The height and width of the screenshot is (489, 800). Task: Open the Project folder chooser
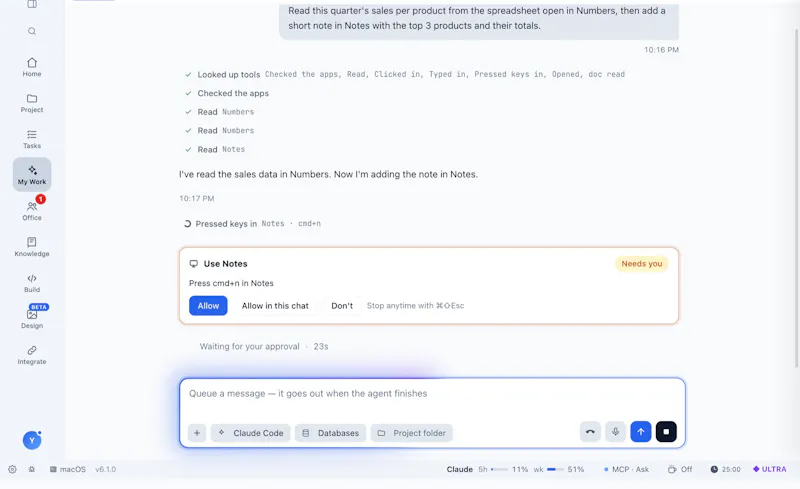412,433
